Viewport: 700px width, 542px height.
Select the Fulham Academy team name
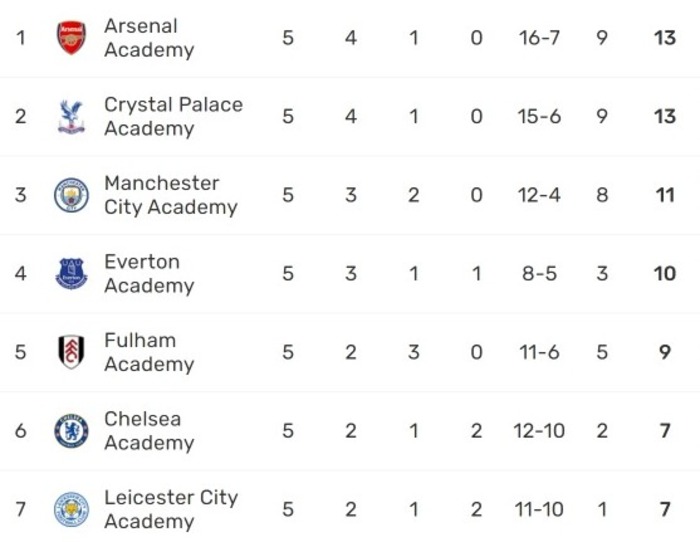point(149,352)
